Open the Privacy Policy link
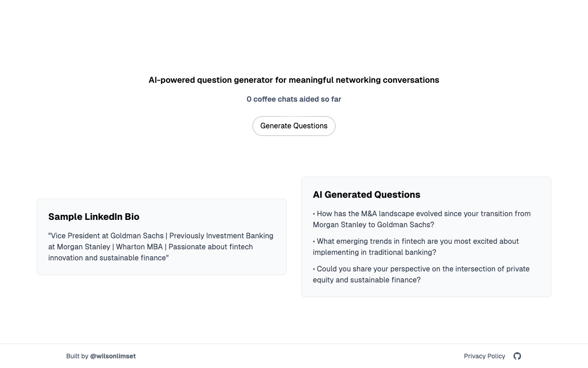Viewport: 588px width, 368px height. pyautogui.click(x=484, y=356)
